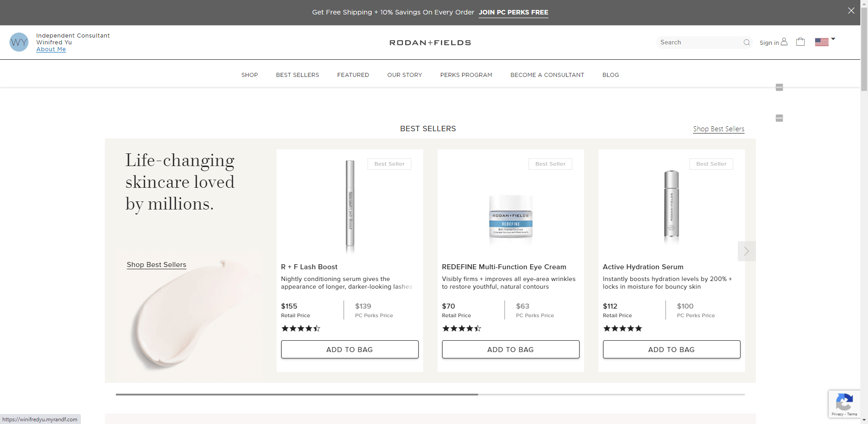This screenshot has width=868, height=424.
Task: Click the Lash Boost star rating
Action: [301, 329]
